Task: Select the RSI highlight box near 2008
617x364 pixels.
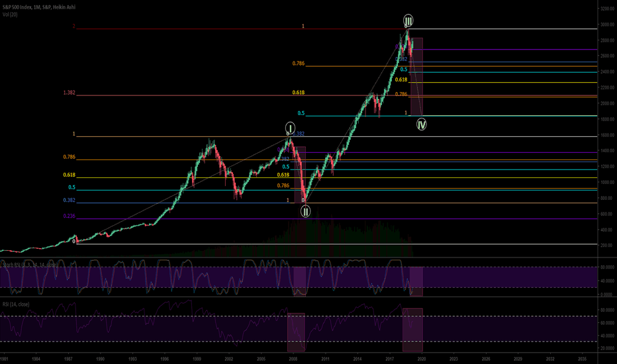Action: tap(296, 332)
